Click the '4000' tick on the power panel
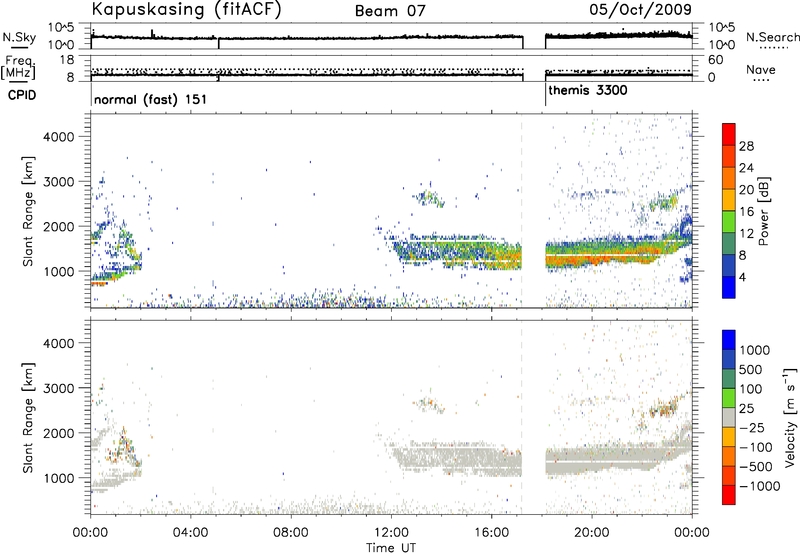Viewport: 800px width, 554px height. tap(58, 137)
